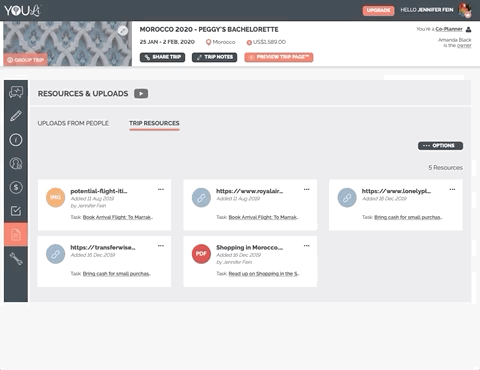Click the IMG icon on potential-flight card
This screenshot has height=370, width=480.
pyautogui.click(x=55, y=197)
